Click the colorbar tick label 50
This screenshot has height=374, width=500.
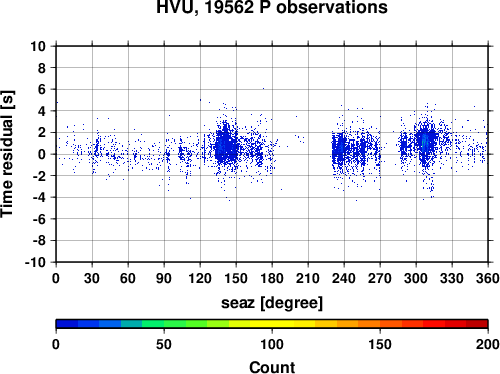[x=164, y=344]
